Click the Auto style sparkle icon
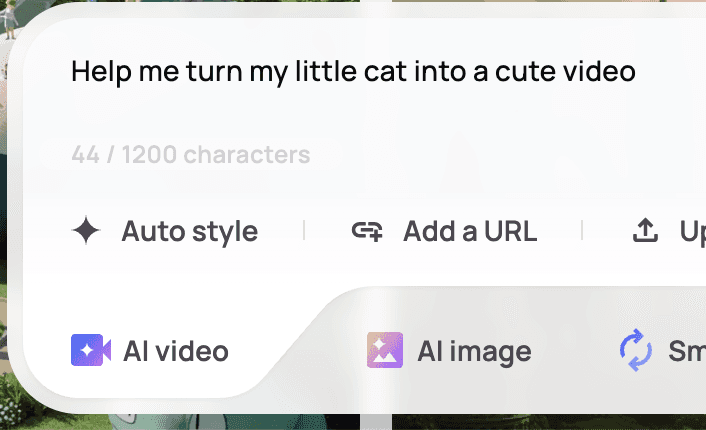Image resolution: width=706 pixels, height=430 pixels. pos(86,230)
